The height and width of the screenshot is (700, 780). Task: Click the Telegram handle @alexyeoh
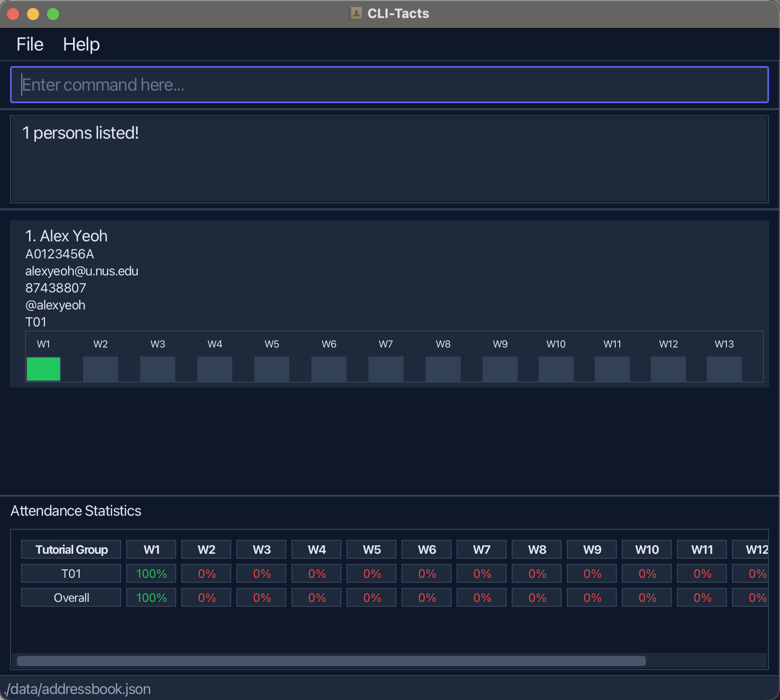pyautogui.click(x=55, y=305)
